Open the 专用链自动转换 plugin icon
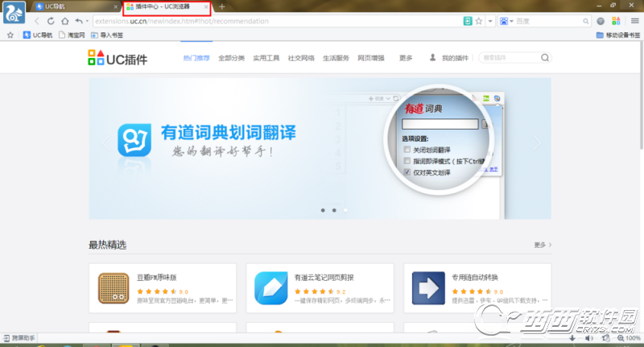The image size is (644, 347). [428, 288]
